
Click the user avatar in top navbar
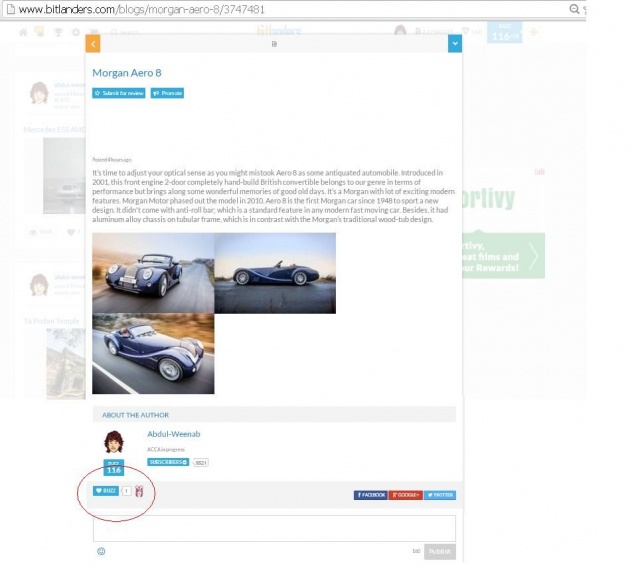tap(400, 31)
